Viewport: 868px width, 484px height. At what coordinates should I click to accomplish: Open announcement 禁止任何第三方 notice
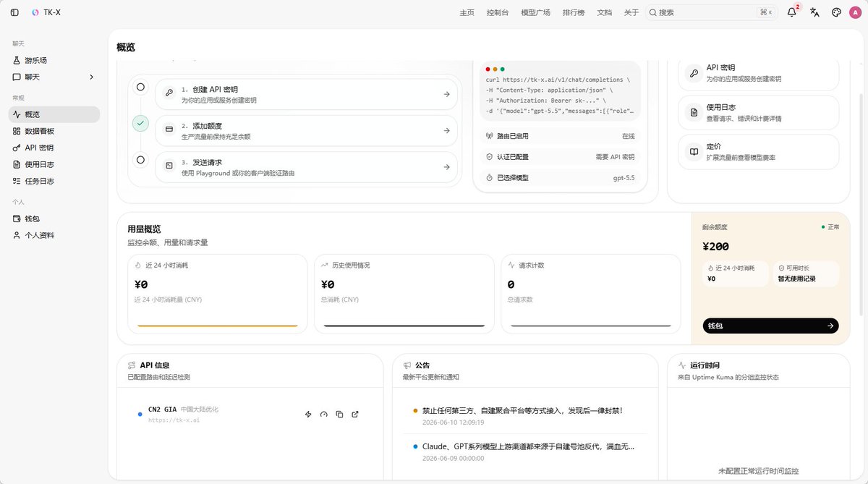(522, 410)
